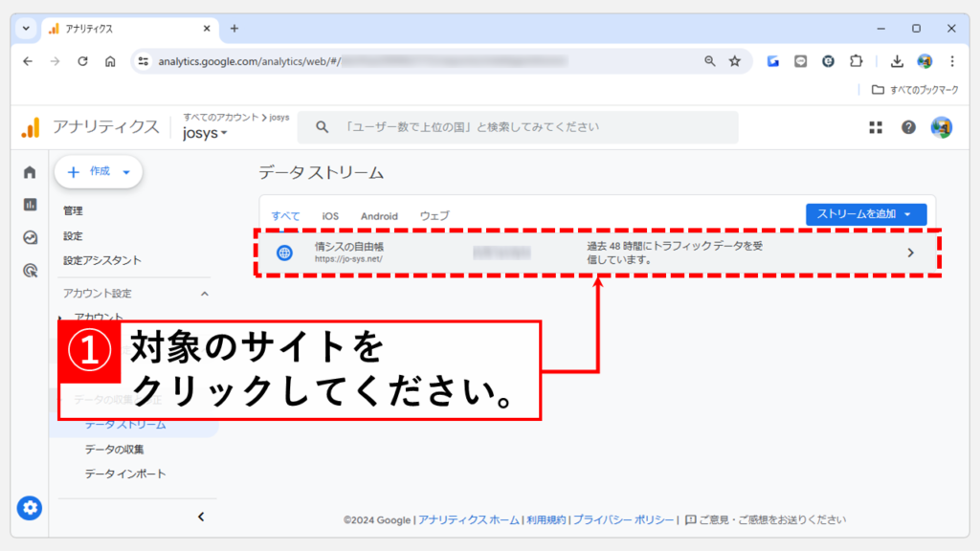Select the アナリティクス browser tab
980x551 pixels.
(x=129, y=29)
